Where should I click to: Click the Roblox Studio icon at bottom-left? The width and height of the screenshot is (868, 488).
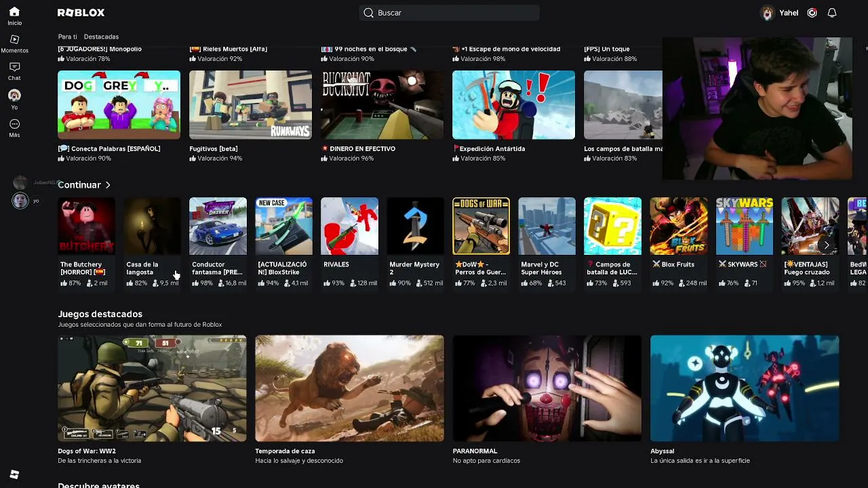(14, 474)
